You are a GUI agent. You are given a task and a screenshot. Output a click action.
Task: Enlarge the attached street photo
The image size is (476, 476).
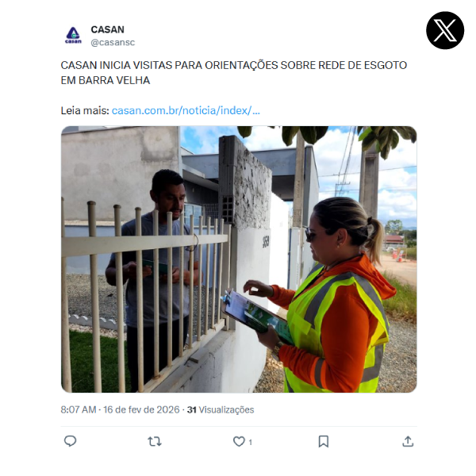tap(239, 259)
